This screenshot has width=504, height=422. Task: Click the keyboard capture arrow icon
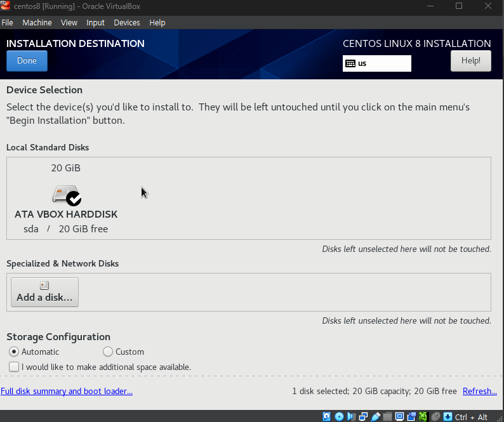click(x=448, y=416)
